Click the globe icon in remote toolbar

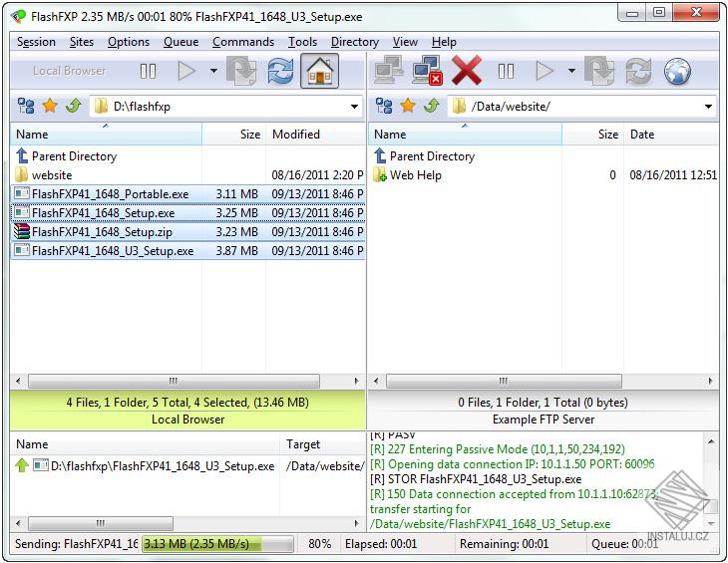click(677, 72)
